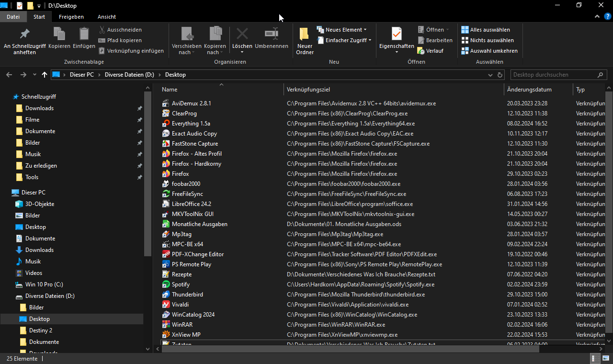This screenshot has height=364, width=613.
Task: Select AviDemux 2.8.1 shortcut icon
Action: tap(166, 103)
